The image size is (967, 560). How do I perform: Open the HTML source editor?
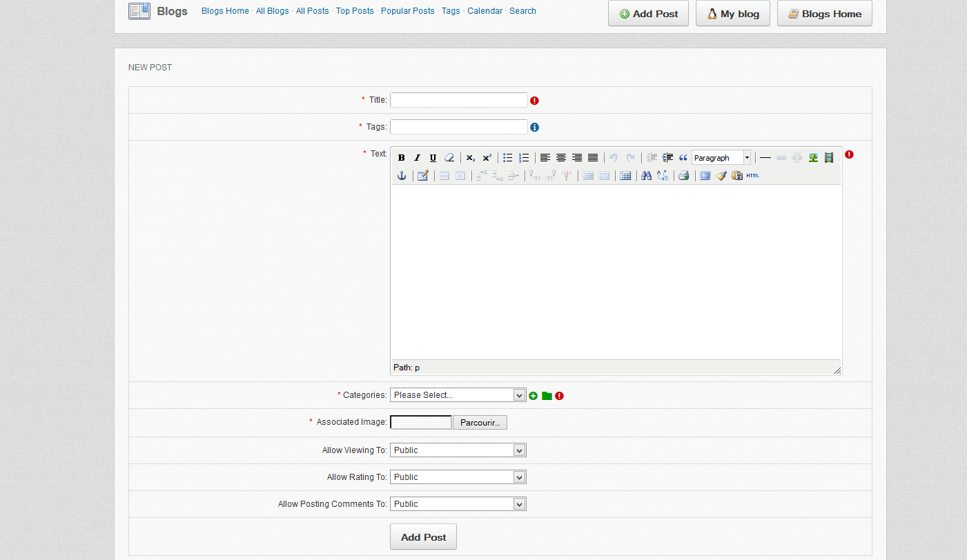click(x=752, y=176)
